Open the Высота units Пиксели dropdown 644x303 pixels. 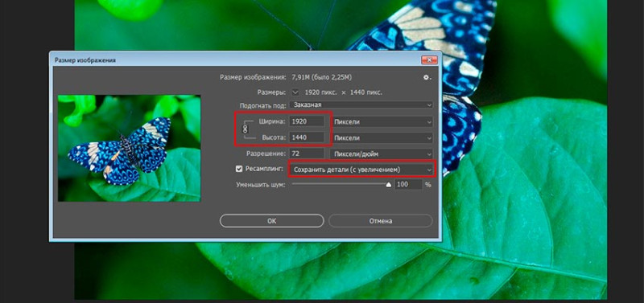pos(382,137)
